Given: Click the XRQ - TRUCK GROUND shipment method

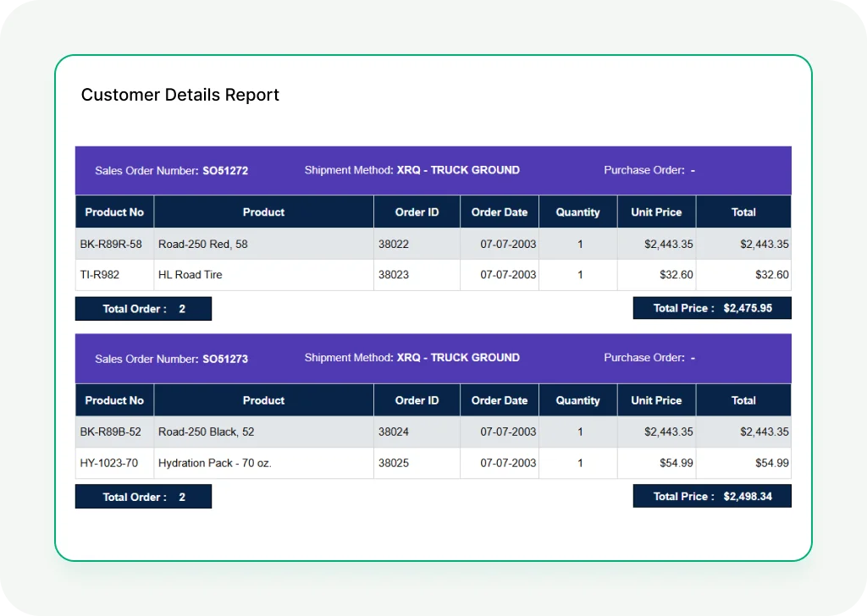Looking at the screenshot, I should coord(412,170).
